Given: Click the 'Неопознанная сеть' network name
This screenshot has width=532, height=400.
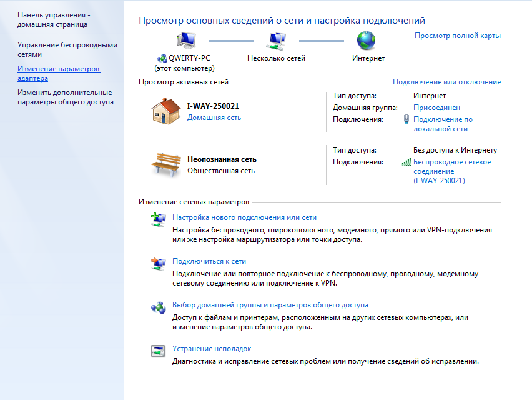Looking at the screenshot, I should coord(222,159).
